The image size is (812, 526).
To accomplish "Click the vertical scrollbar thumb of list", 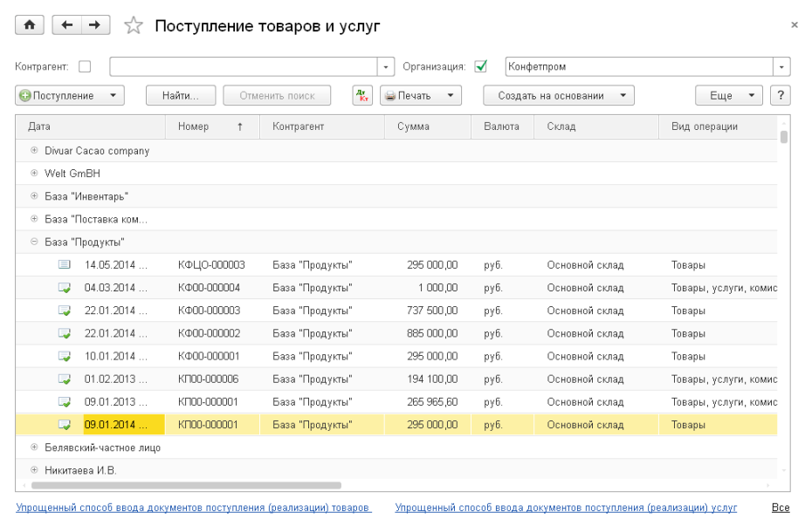I will pos(784,137).
